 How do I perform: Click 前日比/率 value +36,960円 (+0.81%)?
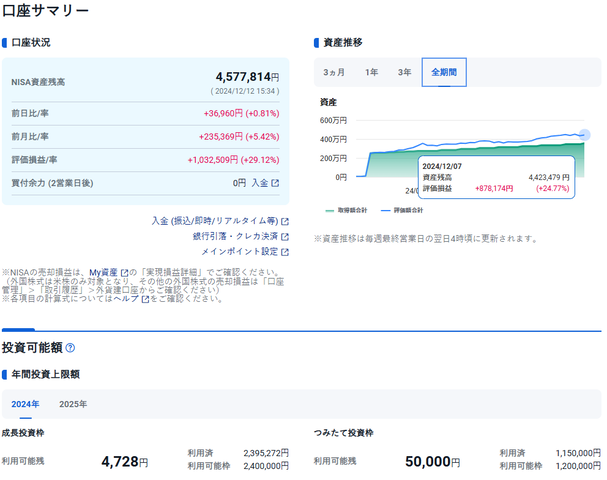point(242,113)
